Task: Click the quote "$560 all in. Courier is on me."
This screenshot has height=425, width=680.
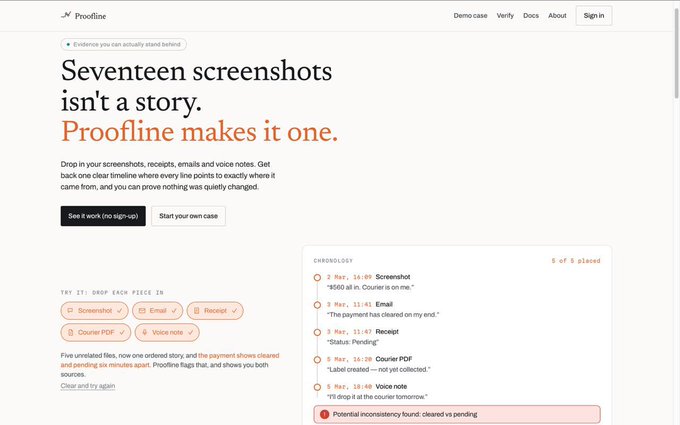Action: click(x=370, y=287)
